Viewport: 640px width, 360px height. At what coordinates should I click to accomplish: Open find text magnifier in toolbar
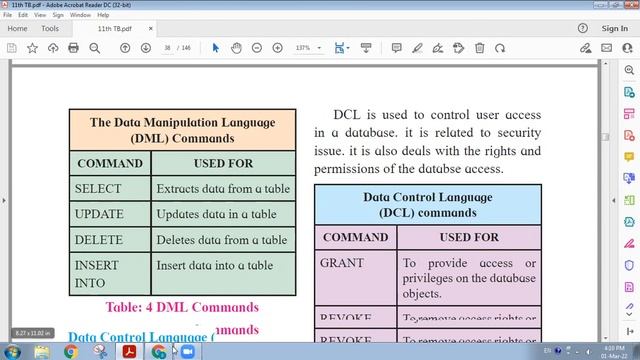95,48
